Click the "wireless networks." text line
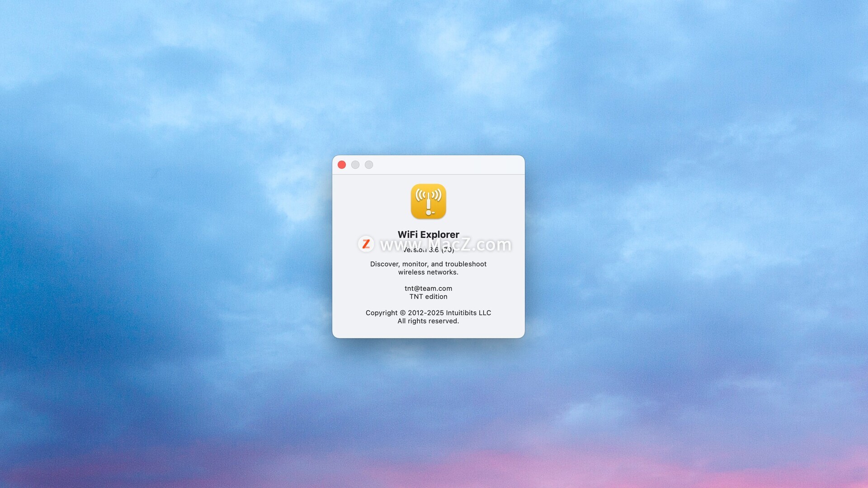The image size is (868, 488). pyautogui.click(x=428, y=272)
